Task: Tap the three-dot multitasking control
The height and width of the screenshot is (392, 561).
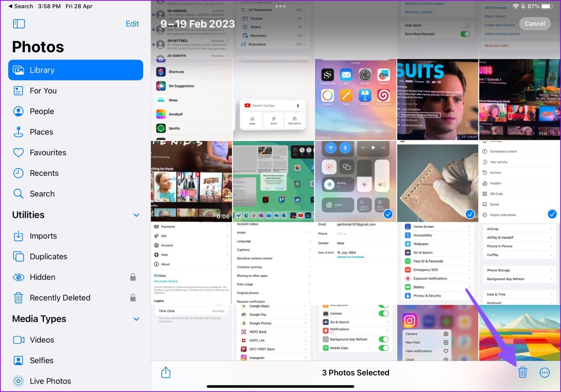Action: [x=280, y=6]
